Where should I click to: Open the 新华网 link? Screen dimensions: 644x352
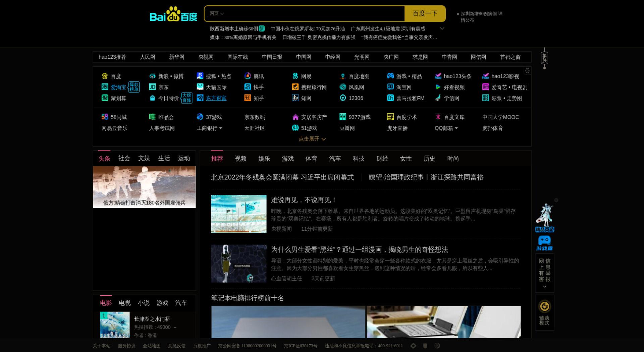click(x=177, y=57)
